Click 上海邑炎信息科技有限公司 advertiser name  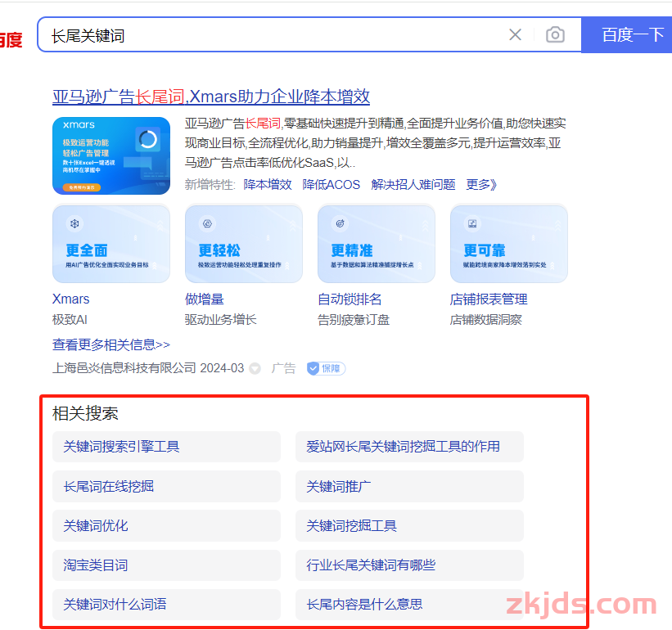(x=124, y=368)
